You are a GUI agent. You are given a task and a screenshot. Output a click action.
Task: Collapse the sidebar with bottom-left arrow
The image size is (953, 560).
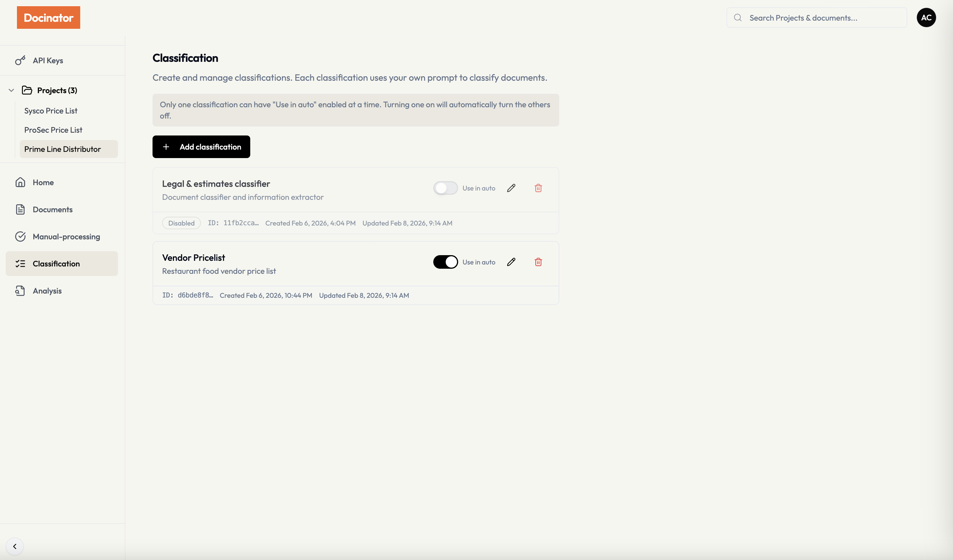point(15,546)
